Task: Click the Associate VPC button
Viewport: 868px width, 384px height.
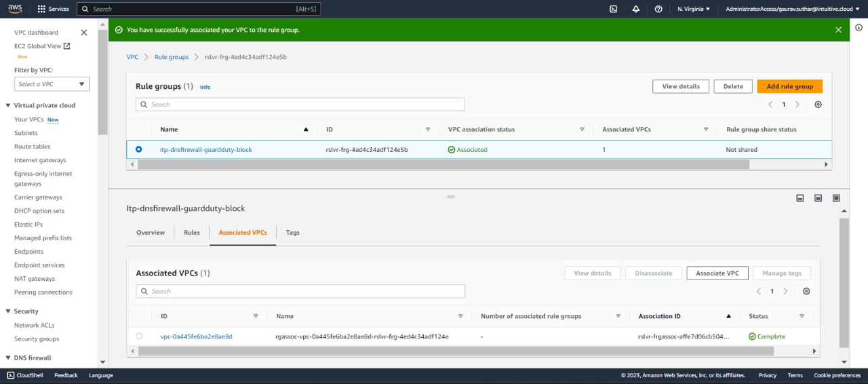Action: coord(717,273)
